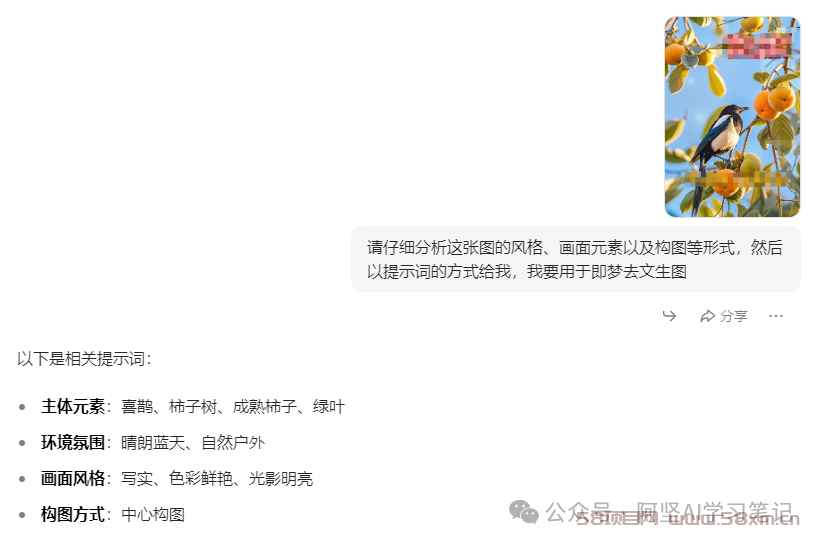This screenshot has width=819, height=545.
Task: Click the 分享 share label
Action: (x=733, y=316)
